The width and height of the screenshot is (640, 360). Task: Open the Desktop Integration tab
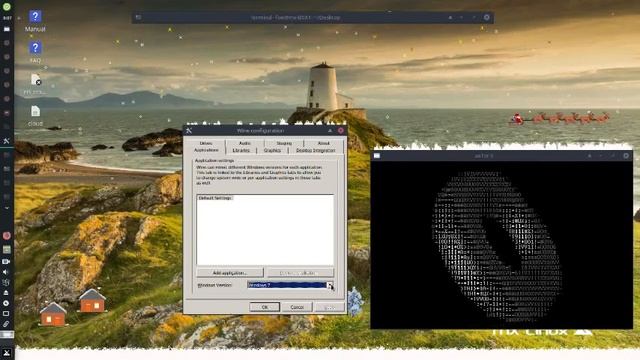[316, 150]
